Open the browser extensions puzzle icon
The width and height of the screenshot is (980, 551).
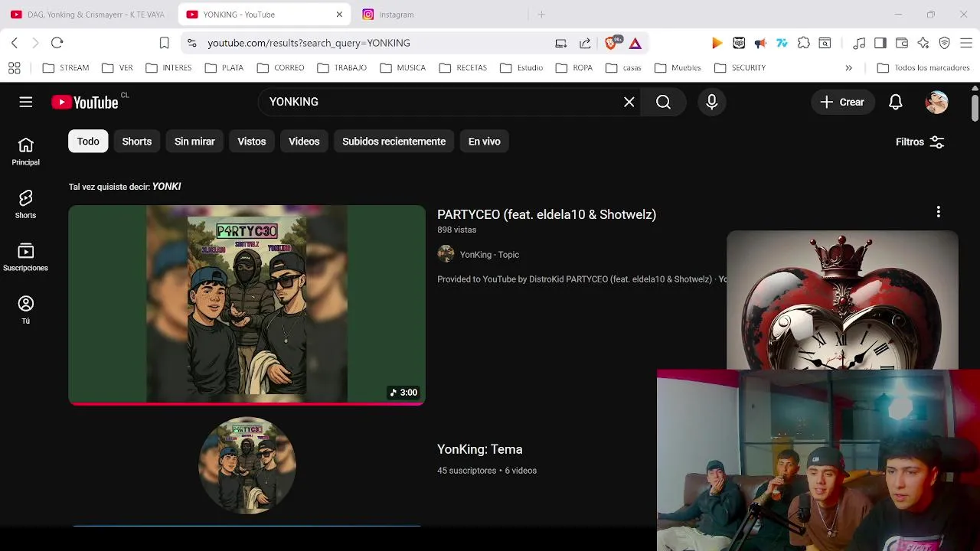pos(803,43)
